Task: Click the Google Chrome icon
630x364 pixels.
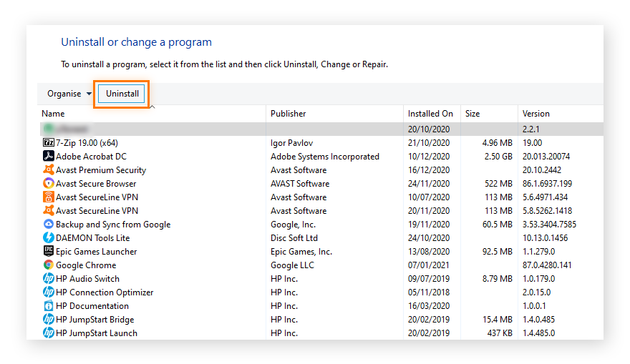Action: click(48, 265)
